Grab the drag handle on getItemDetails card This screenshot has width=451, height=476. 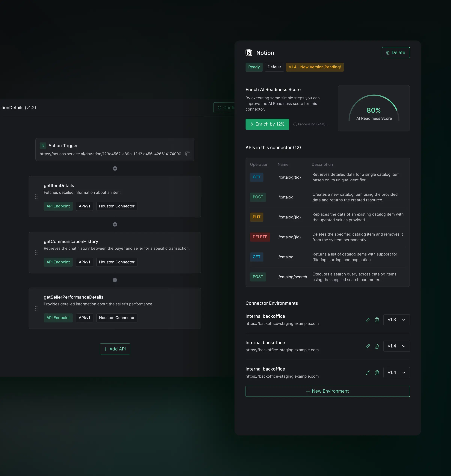click(x=36, y=197)
